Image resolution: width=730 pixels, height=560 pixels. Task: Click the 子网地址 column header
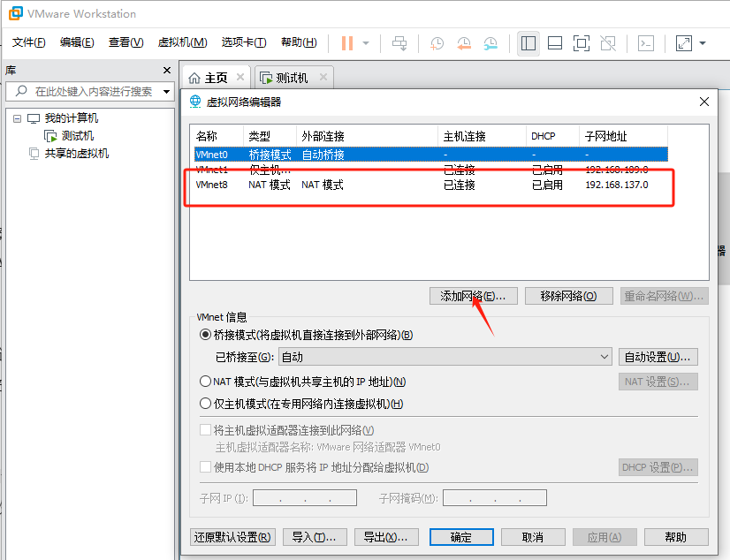click(623, 136)
